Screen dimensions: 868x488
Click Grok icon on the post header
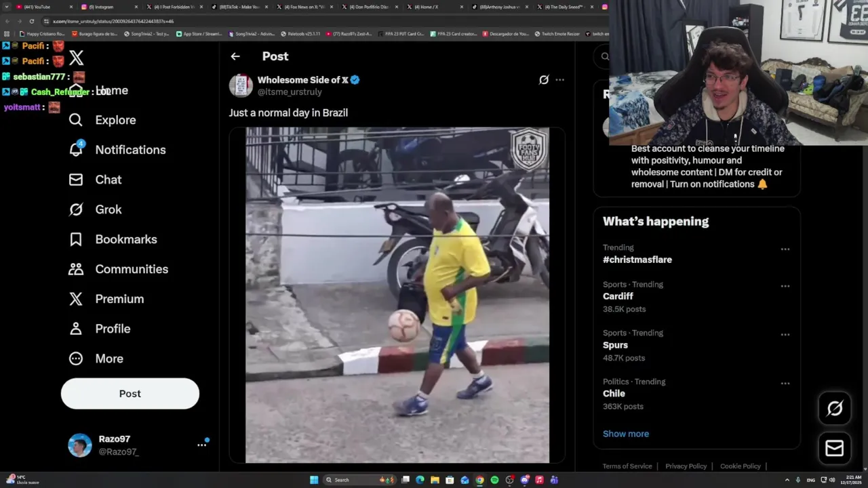pyautogui.click(x=543, y=80)
